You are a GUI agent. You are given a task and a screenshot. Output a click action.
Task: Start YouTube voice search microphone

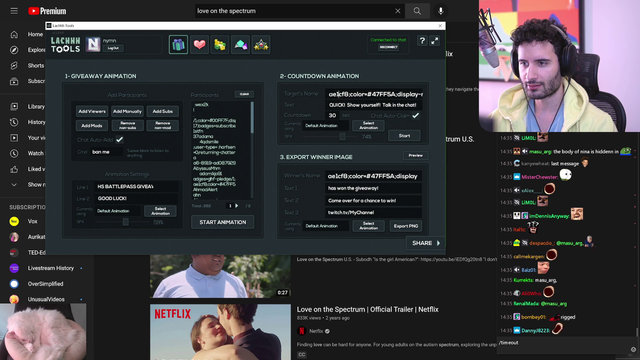tap(441, 11)
